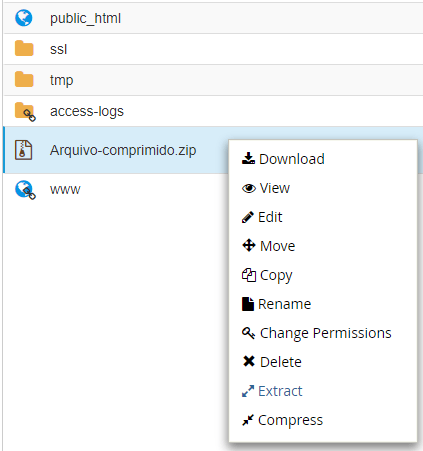Click the inward arrows icon next to Compress

pyautogui.click(x=248, y=420)
